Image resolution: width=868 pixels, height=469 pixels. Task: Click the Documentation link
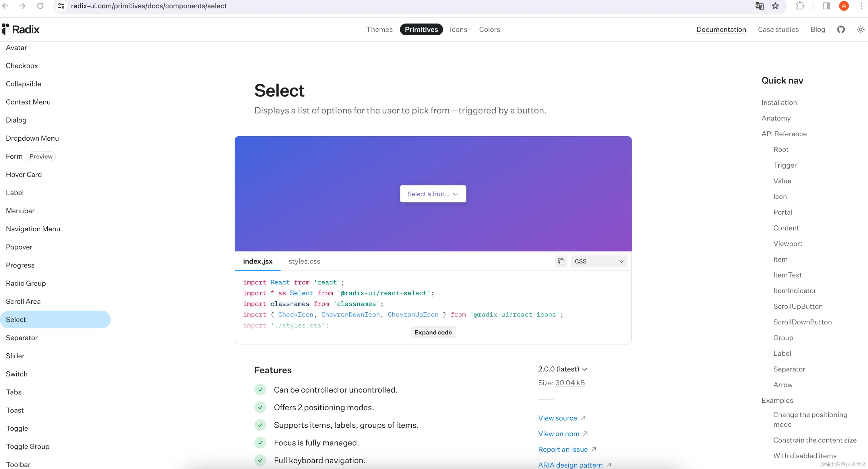(x=721, y=29)
